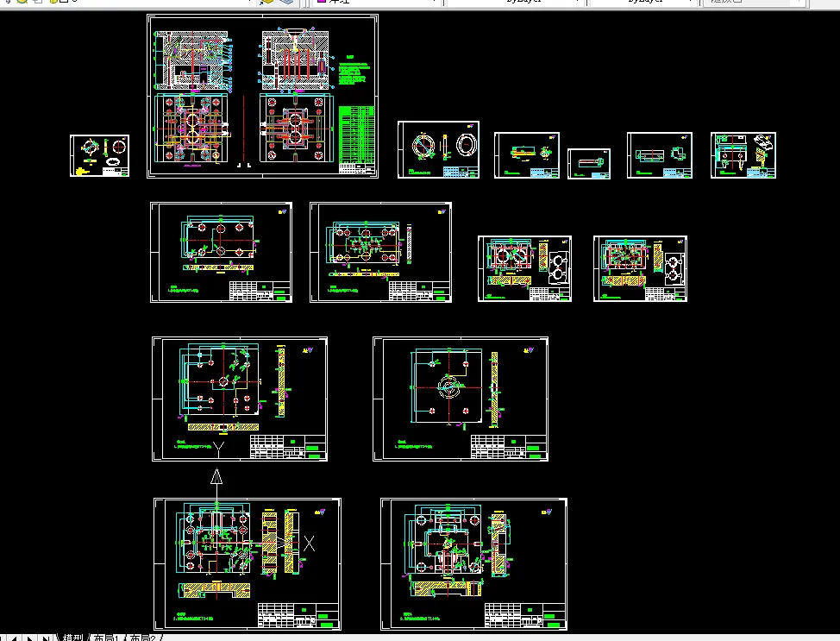Click the title block of bottom-right sheet
This screenshot has width=840, height=641.
pyautogui.click(x=524, y=615)
